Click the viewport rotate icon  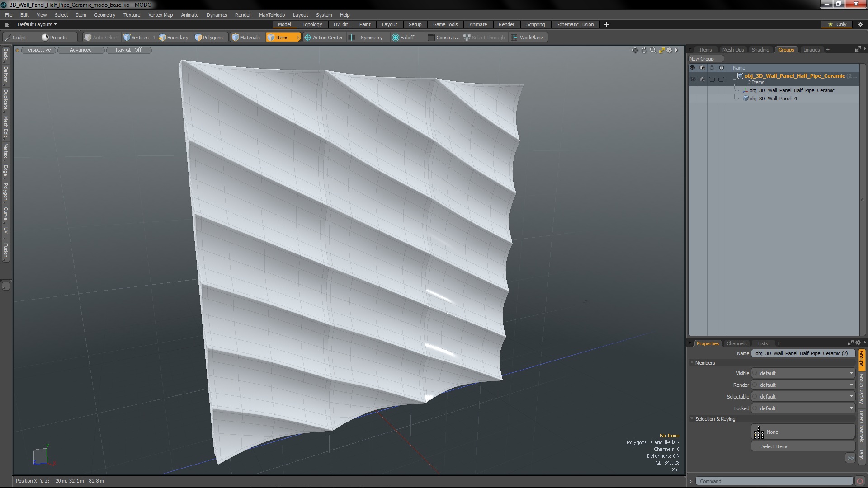pyautogui.click(x=644, y=50)
